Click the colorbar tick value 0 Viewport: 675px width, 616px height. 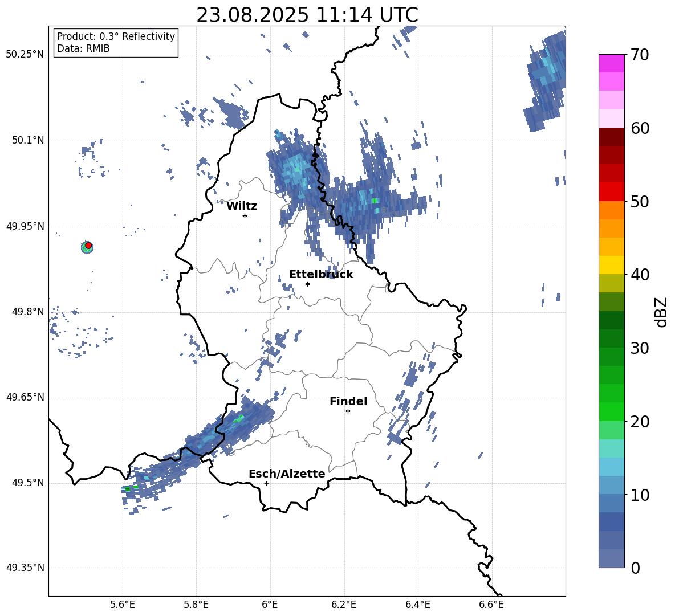(635, 568)
